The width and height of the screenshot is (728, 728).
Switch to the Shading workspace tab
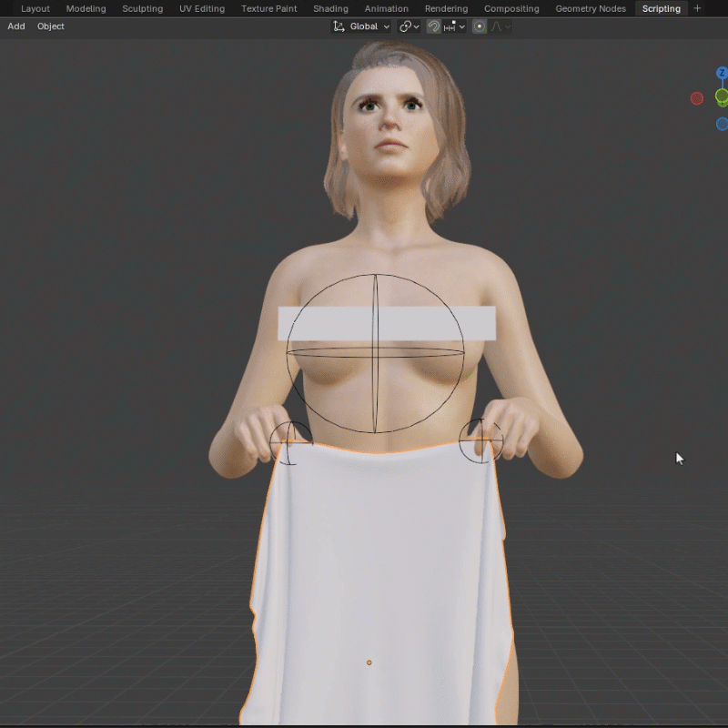(330, 8)
